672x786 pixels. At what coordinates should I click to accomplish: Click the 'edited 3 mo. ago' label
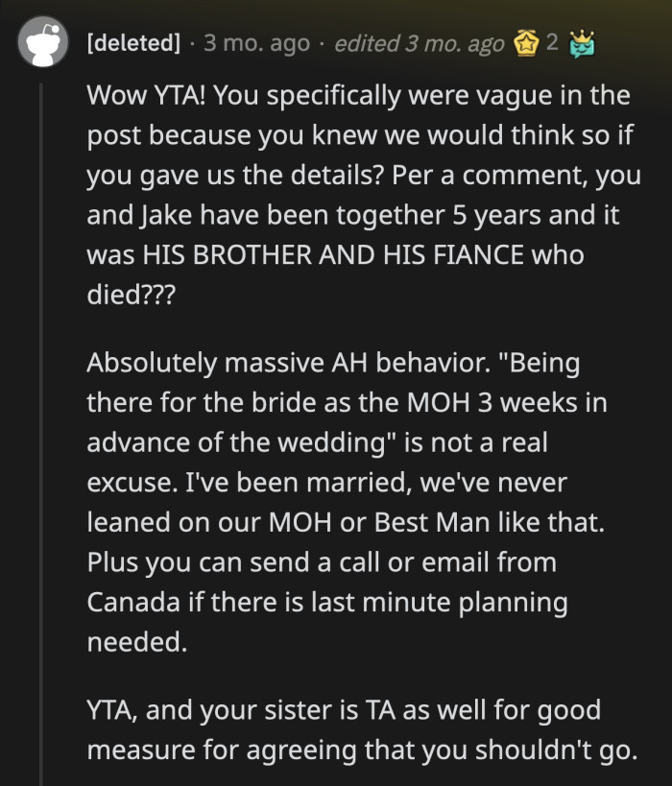418,42
